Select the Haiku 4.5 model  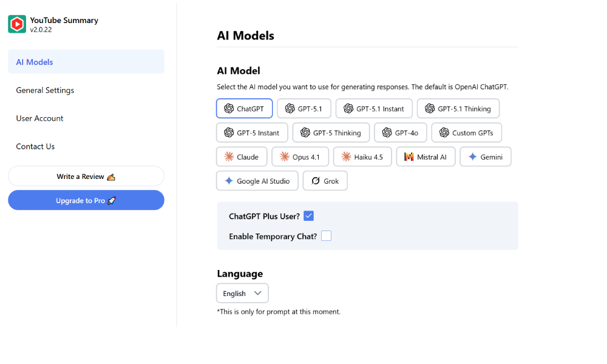click(362, 157)
